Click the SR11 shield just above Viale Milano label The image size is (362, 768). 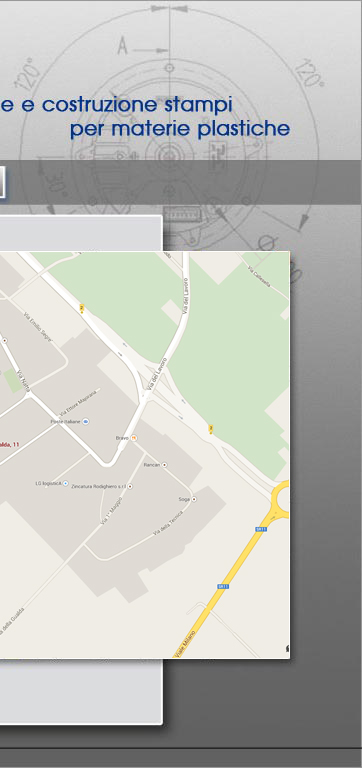coord(223,586)
